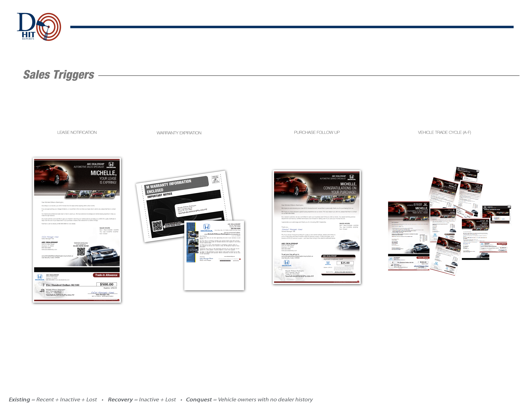Click the $500.00 amount box on check

pyautogui.click(x=107, y=284)
